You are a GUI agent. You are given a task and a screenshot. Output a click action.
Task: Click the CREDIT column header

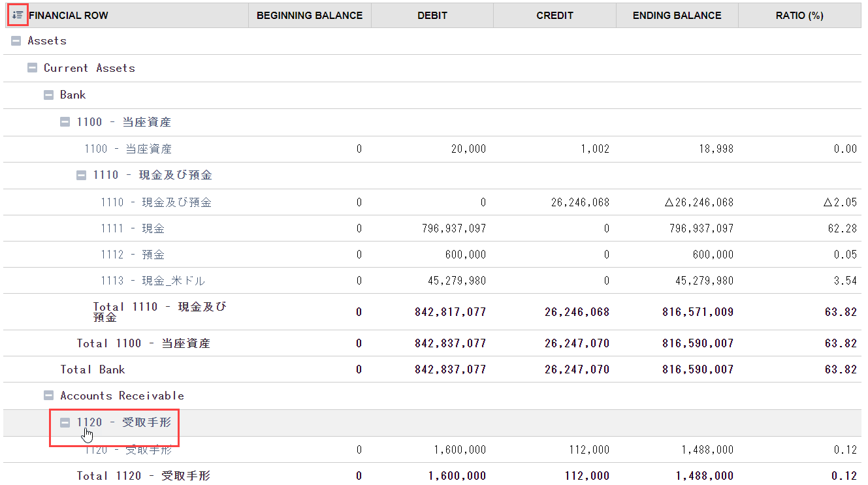coord(554,15)
